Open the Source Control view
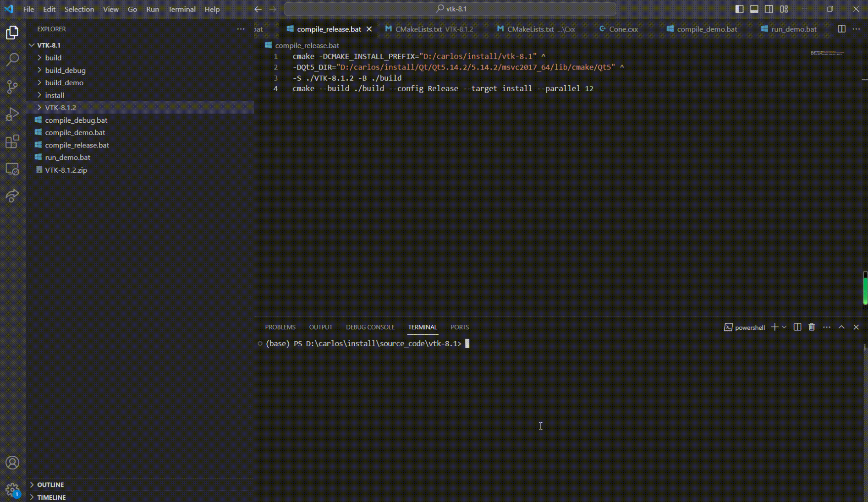The image size is (868, 502). 12,87
